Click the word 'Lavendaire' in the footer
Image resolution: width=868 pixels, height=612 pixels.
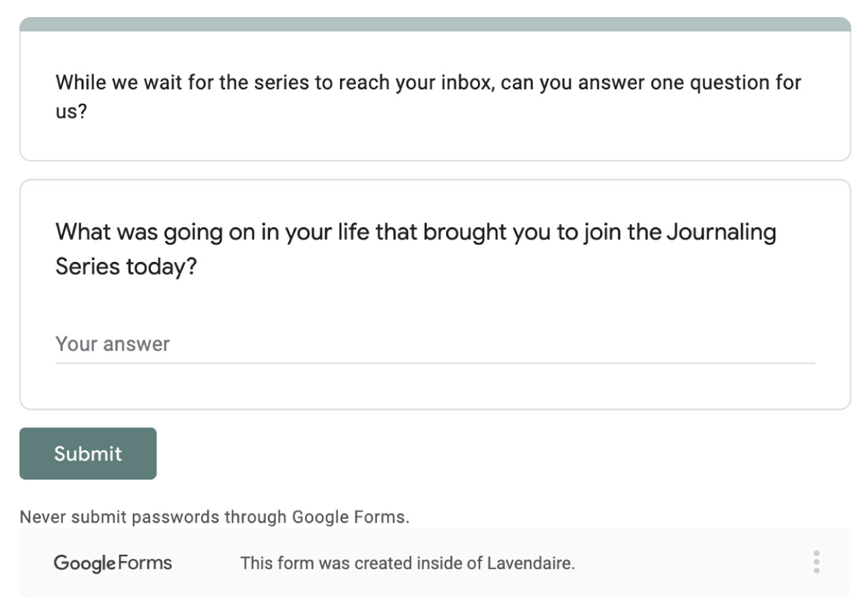coord(530,564)
